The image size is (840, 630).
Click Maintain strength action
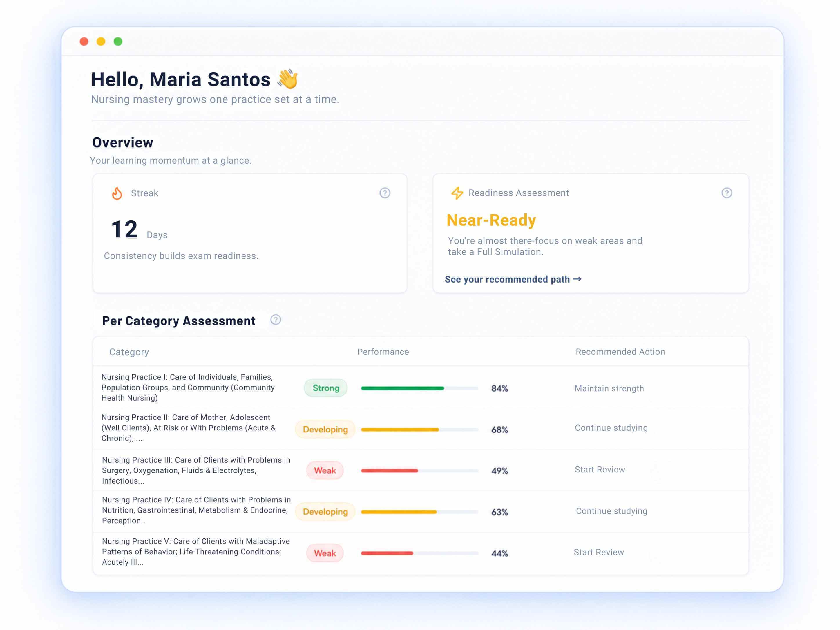coord(609,388)
